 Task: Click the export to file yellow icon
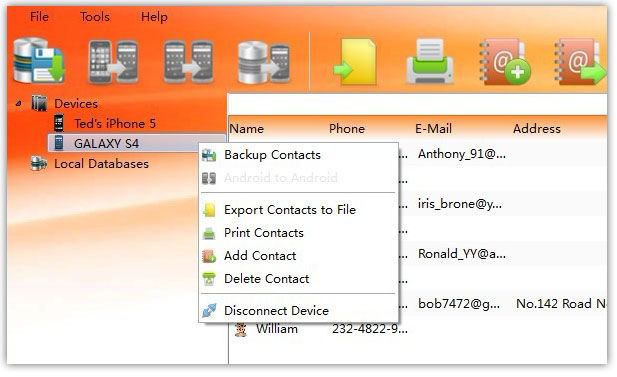355,62
